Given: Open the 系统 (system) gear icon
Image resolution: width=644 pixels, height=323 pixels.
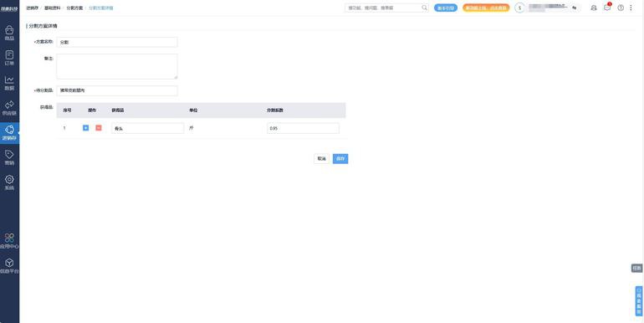Looking at the screenshot, I should tap(9, 182).
